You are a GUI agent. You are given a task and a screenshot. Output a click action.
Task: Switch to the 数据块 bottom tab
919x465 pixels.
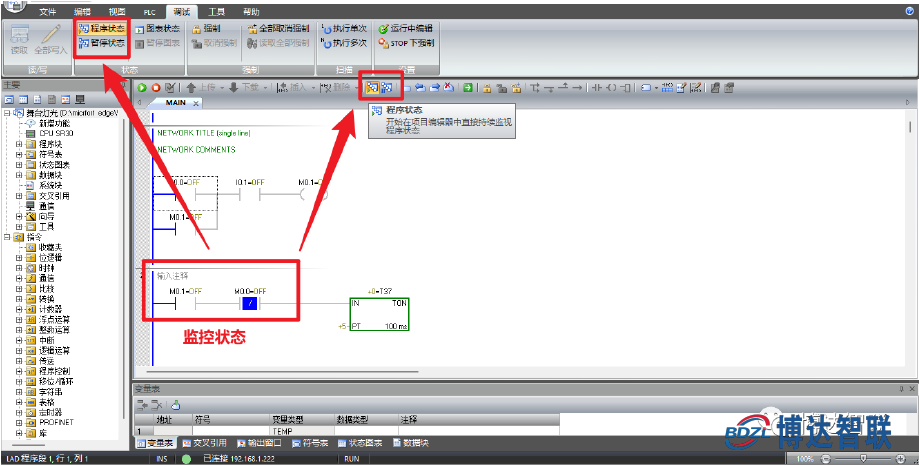[x=411, y=443]
